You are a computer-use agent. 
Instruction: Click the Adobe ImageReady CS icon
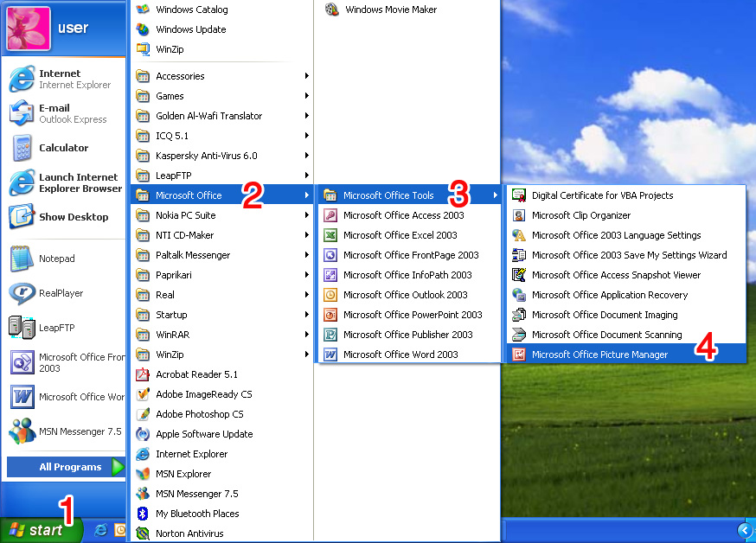143,394
